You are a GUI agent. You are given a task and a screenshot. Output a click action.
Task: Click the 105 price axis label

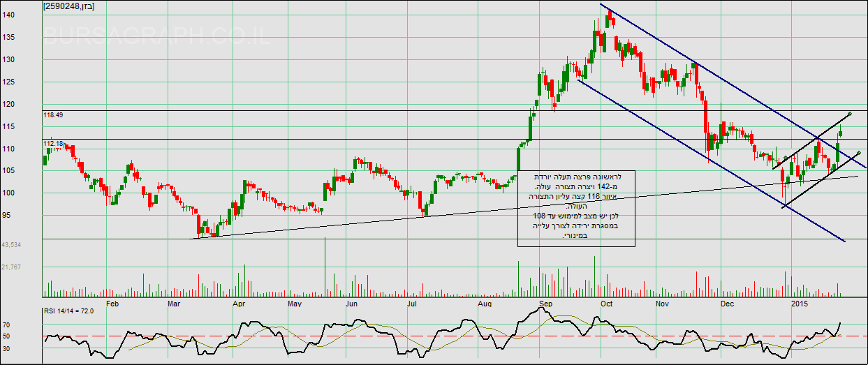pyautogui.click(x=9, y=170)
